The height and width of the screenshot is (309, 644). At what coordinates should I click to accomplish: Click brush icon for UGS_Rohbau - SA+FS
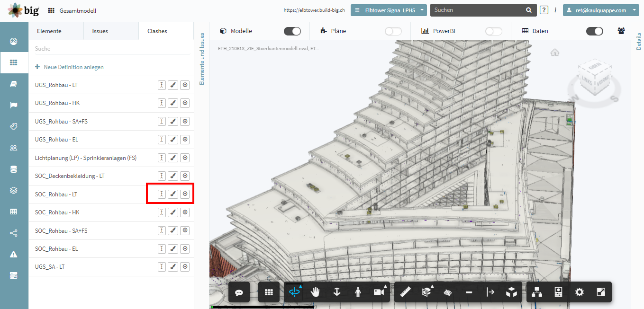click(173, 122)
